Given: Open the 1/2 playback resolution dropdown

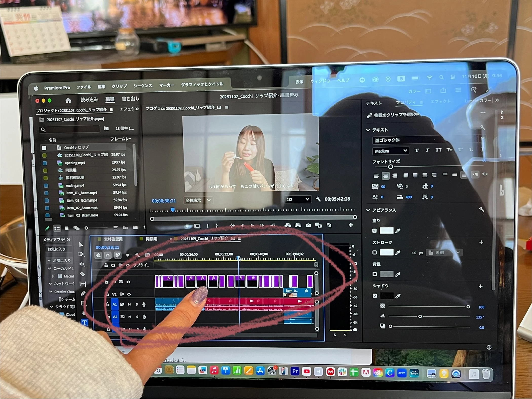Looking at the screenshot, I should pyautogui.click(x=298, y=200).
